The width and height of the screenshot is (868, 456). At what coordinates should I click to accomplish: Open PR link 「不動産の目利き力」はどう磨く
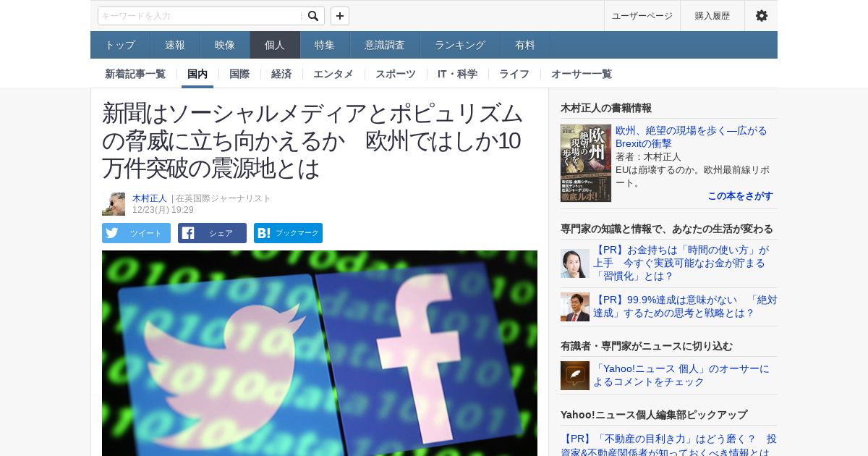click(x=669, y=445)
